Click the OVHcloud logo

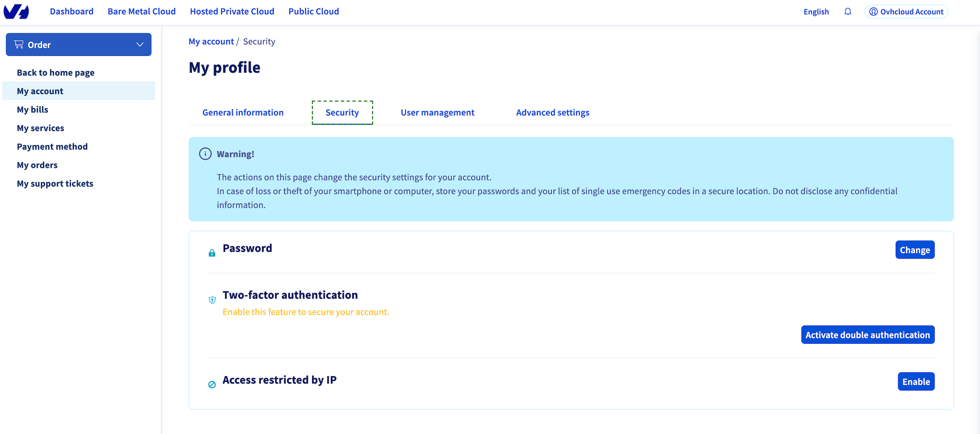tap(16, 11)
